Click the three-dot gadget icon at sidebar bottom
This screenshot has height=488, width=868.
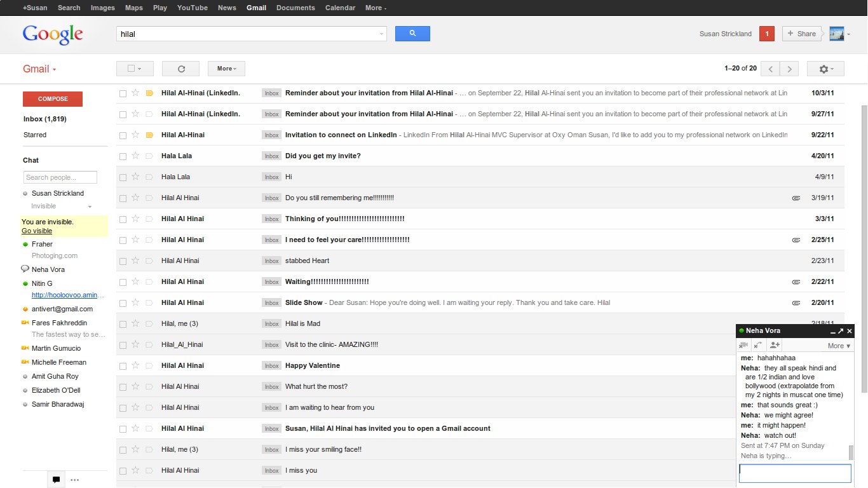tap(75, 480)
